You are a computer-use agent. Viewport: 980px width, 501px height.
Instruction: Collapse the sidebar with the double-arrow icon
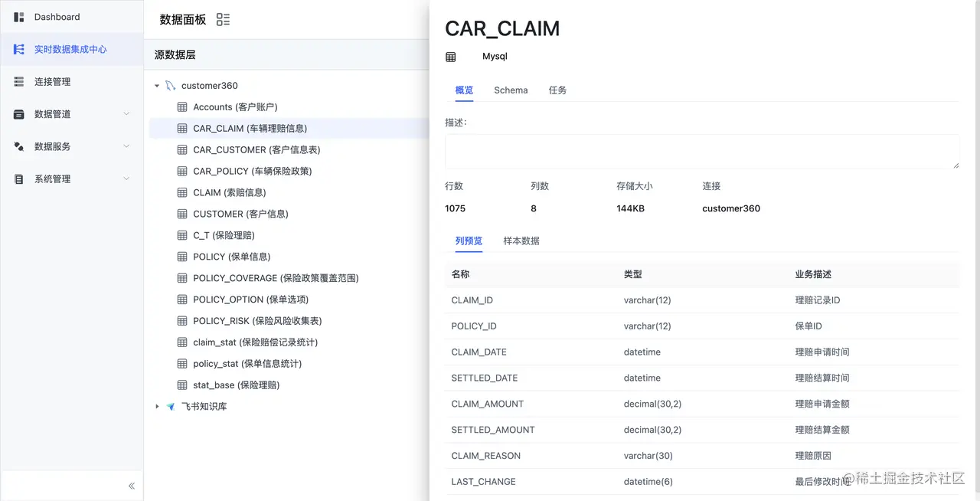pos(132,486)
